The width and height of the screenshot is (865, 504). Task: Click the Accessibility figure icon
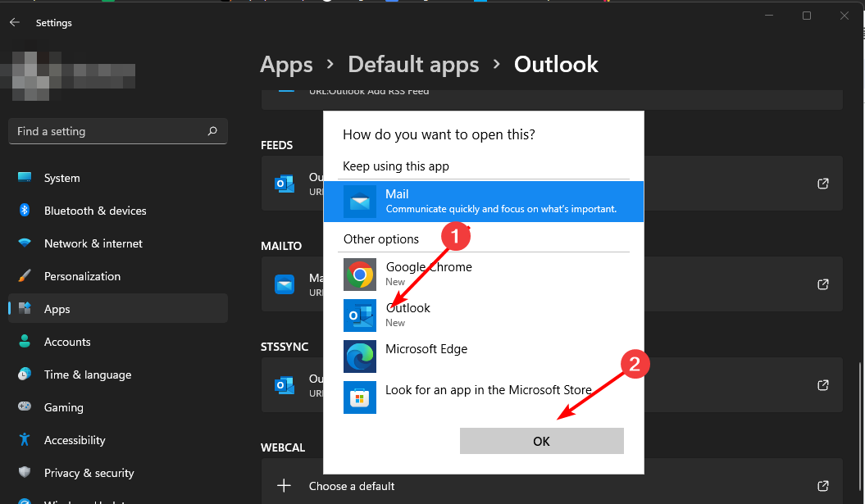[x=25, y=439]
